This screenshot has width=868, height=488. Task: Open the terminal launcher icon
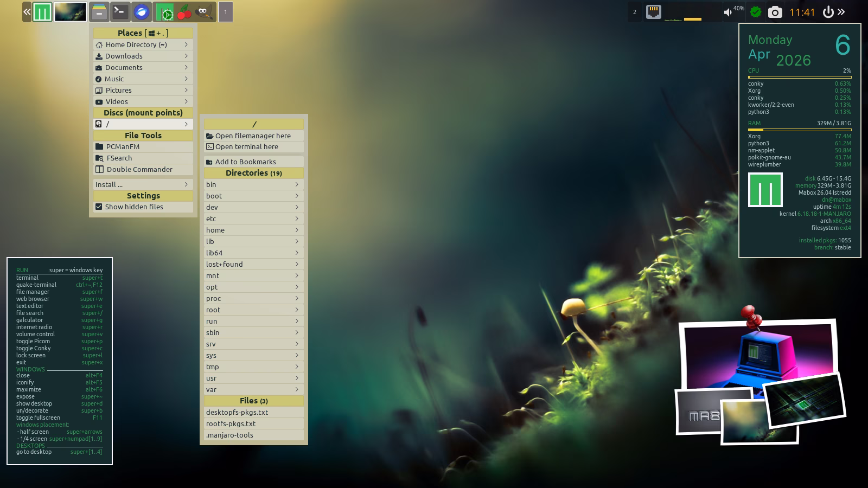click(x=120, y=12)
